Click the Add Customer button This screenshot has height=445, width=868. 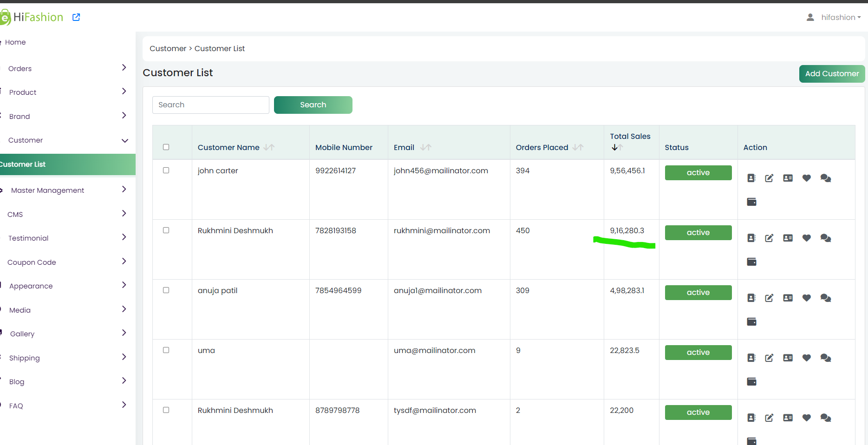click(832, 74)
